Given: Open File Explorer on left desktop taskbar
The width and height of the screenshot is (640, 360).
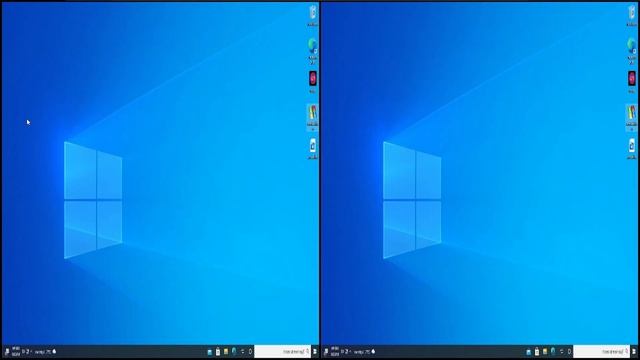Looking at the screenshot, I should pyautogui.click(x=226, y=351).
